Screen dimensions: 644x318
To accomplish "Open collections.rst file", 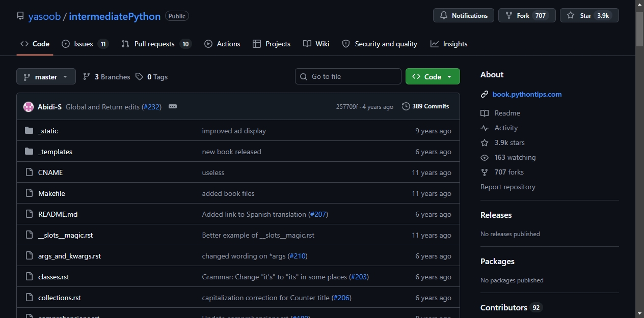I will pyautogui.click(x=60, y=298).
